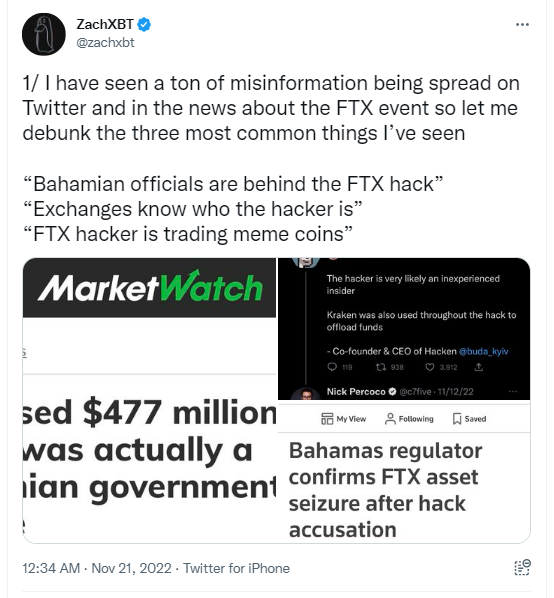
Task: Click the heart icon with 3,912 likes
Action: coord(430,367)
